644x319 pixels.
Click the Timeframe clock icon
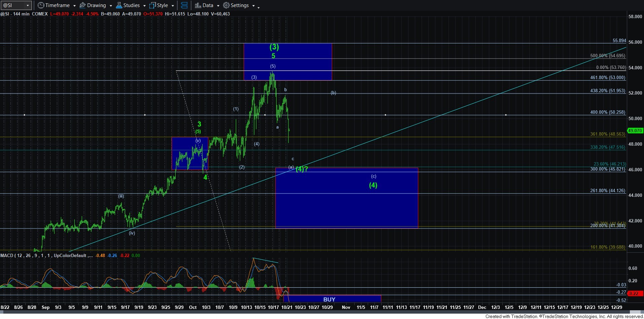click(x=41, y=5)
